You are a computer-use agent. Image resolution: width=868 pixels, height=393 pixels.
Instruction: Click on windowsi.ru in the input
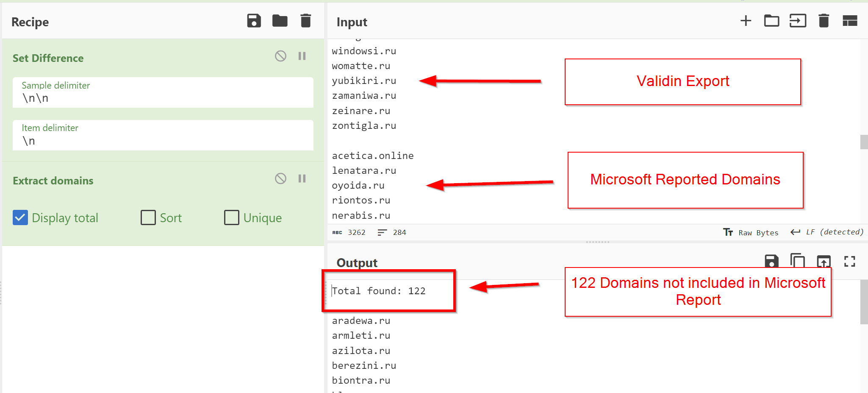click(x=364, y=51)
